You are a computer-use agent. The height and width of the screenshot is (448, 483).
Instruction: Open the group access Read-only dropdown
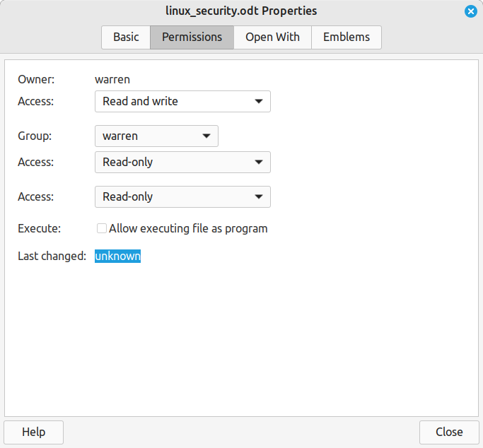coord(182,162)
